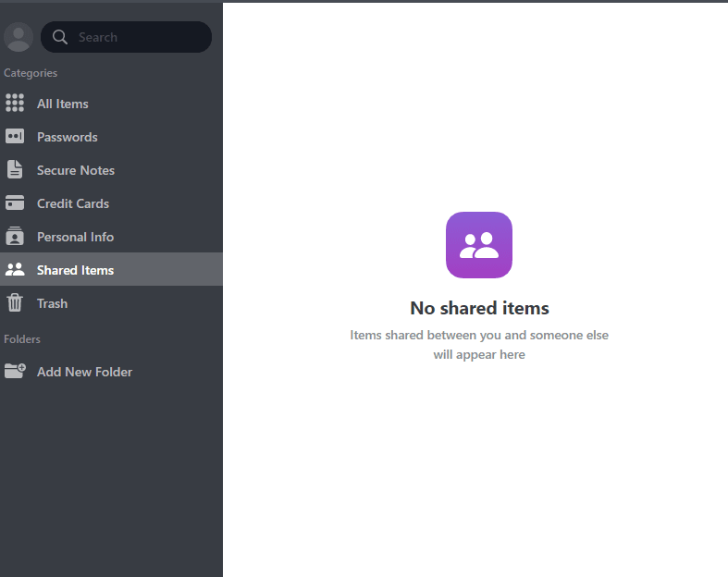728x577 pixels.
Task: Click the 'Items shared between you' description
Action: [x=479, y=345]
